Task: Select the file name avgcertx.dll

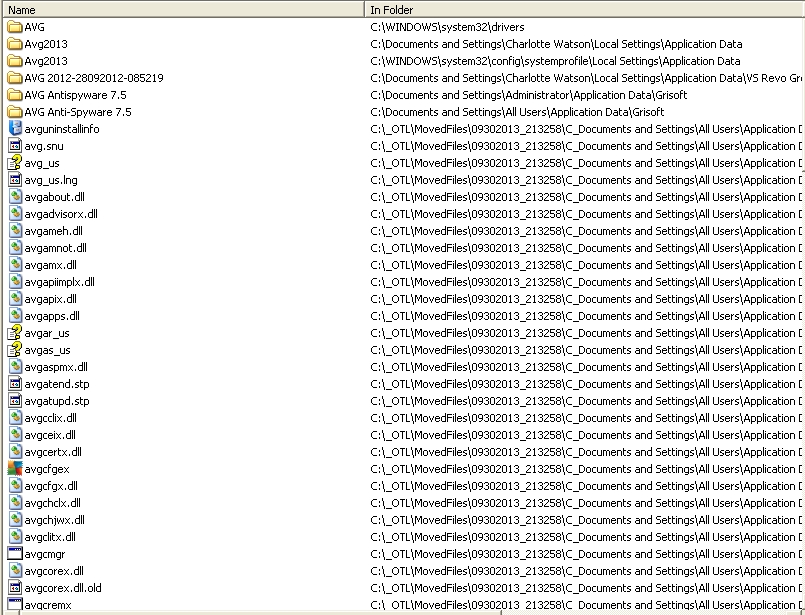Action: [53, 451]
